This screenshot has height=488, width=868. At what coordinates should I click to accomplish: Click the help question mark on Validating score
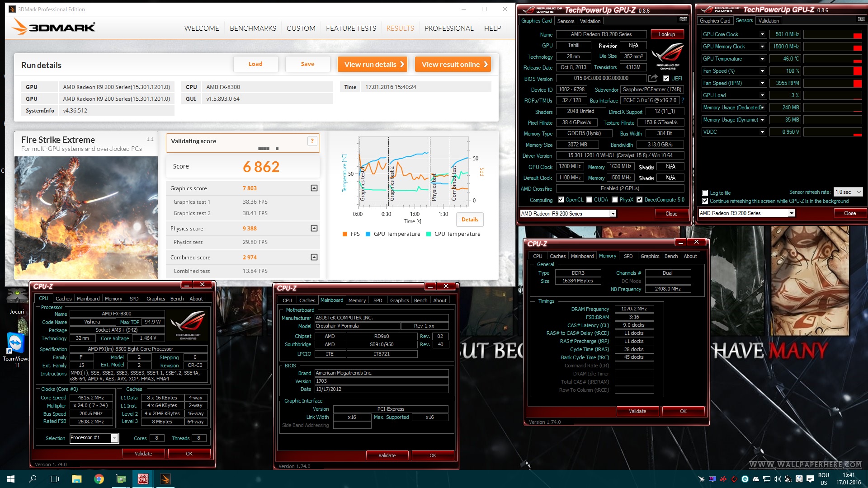(312, 141)
